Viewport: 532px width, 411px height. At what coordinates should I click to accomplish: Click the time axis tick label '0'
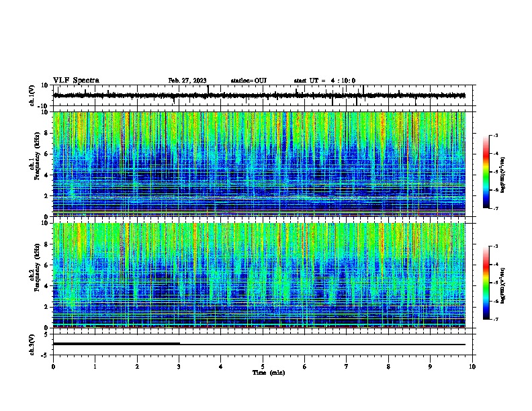click(x=53, y=367)
